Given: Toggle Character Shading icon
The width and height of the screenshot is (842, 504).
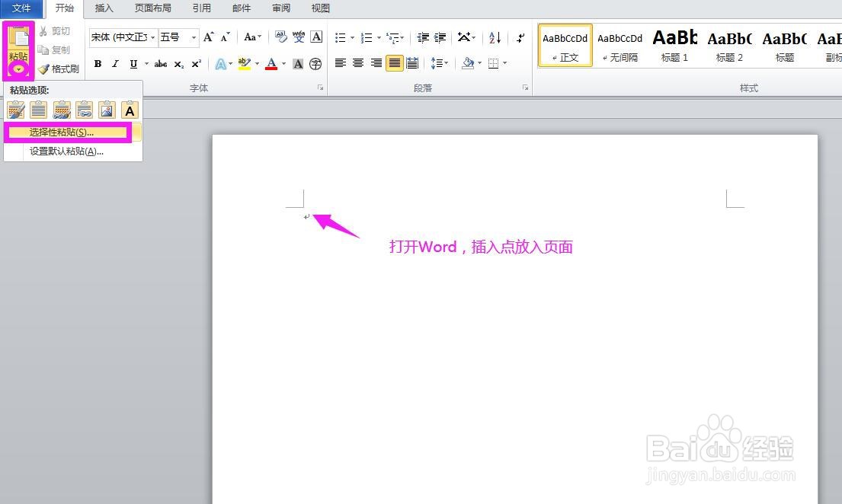Looking at the screenshot, I should [x=298, y=64].
